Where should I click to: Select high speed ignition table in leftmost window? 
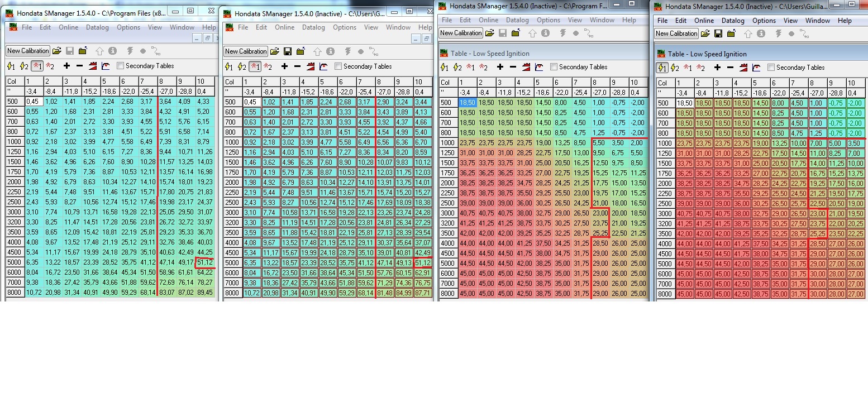[x=24, y=66]
